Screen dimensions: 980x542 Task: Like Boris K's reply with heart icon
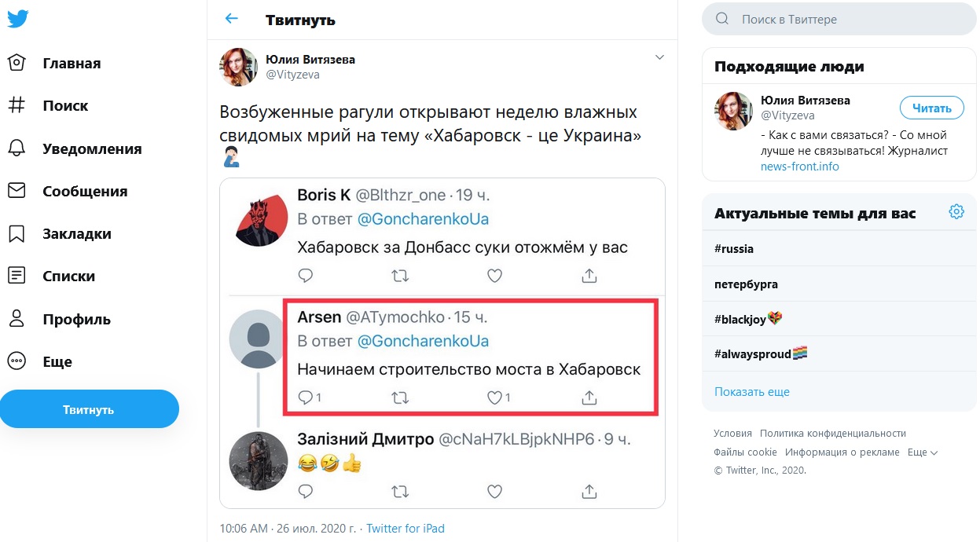pyautogui.click(x=494, y=276)
